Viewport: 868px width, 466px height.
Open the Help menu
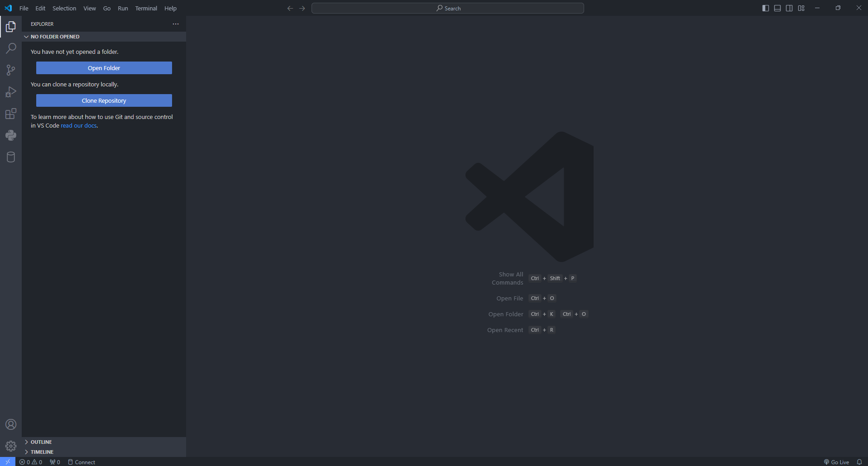[170, 8]
